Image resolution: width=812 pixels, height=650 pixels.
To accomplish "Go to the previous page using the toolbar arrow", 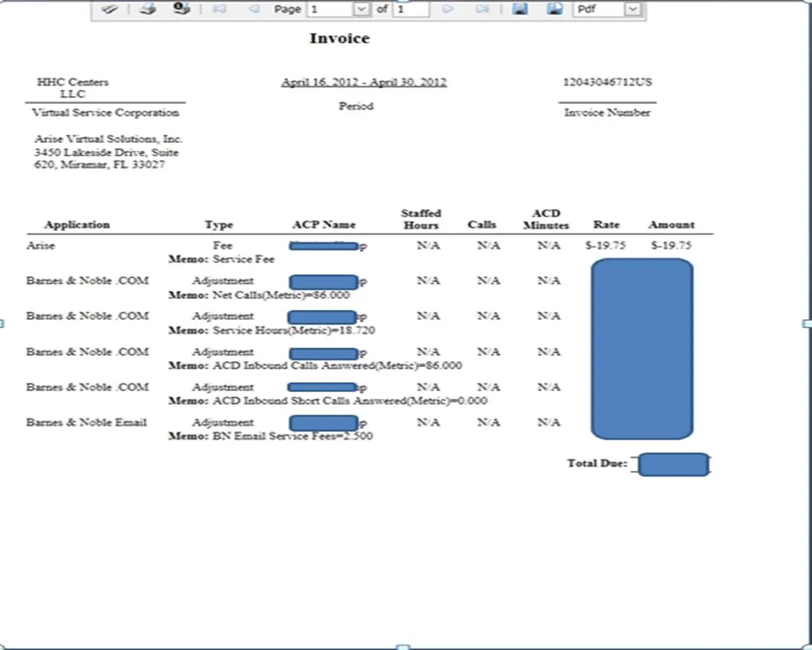I will point(253,9).
